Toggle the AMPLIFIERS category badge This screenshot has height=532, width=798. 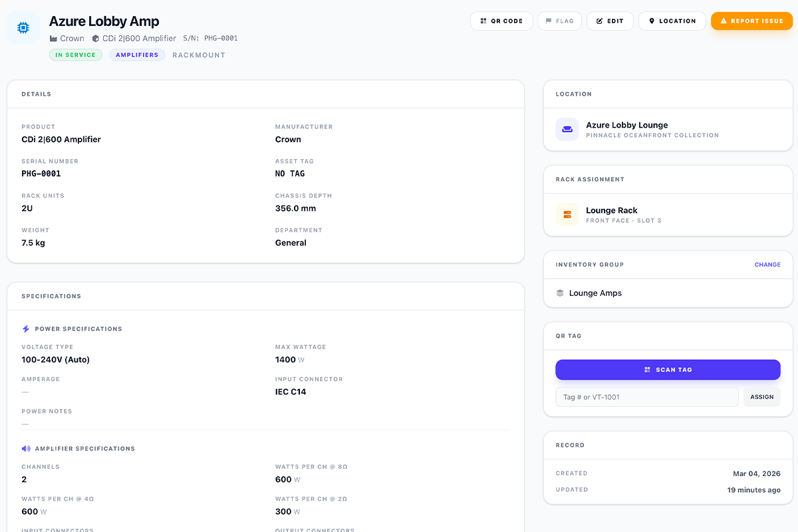tap(137, 55)
